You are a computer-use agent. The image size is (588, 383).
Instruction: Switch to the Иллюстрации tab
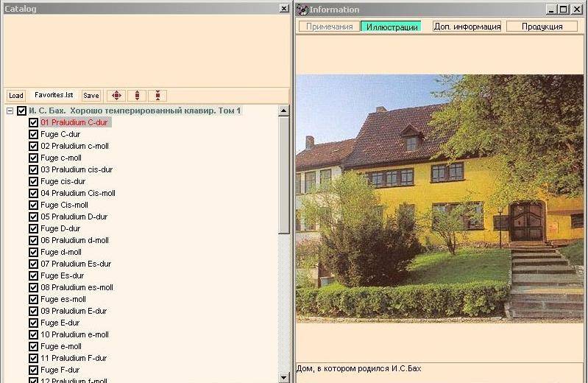click(x=392, y=27)
